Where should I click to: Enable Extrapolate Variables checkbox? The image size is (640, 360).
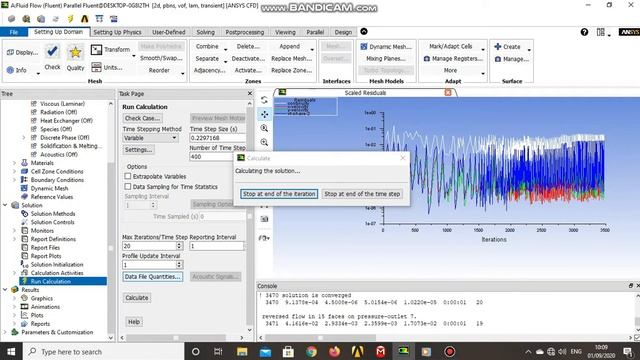point(128,176)
